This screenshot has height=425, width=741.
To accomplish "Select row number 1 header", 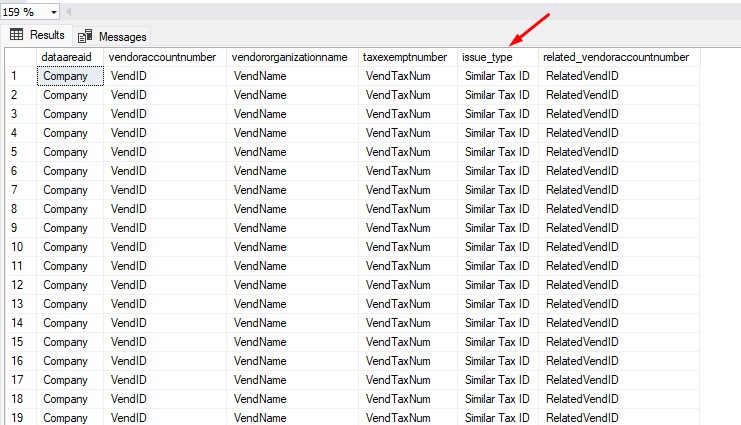I will [21, 76].
